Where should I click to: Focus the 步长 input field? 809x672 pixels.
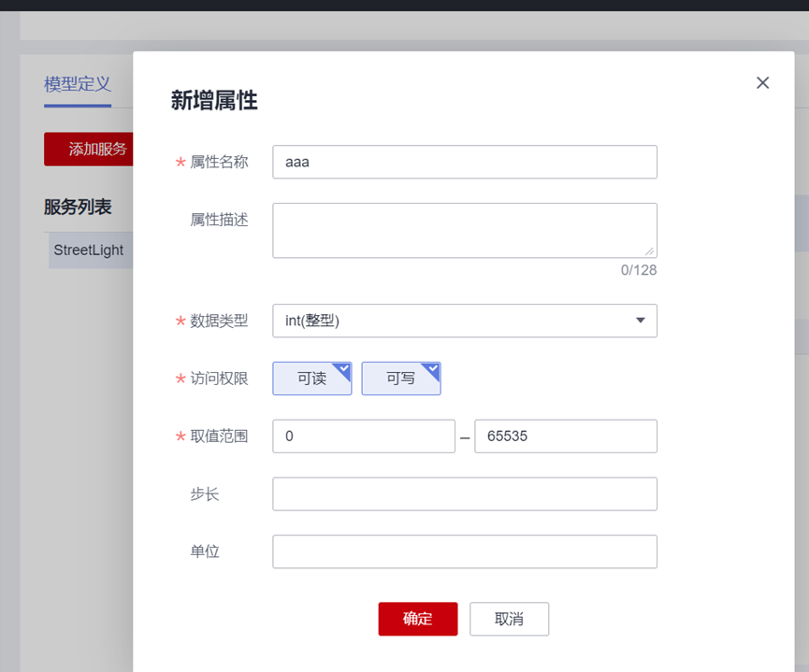pyautogui.click(x=464, y=494)
